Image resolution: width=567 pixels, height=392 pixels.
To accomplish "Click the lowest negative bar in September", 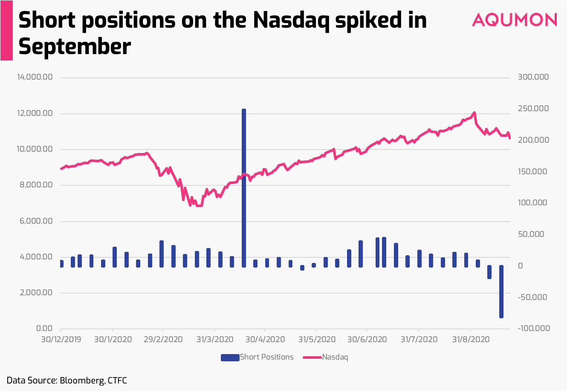I will [501, 291].
